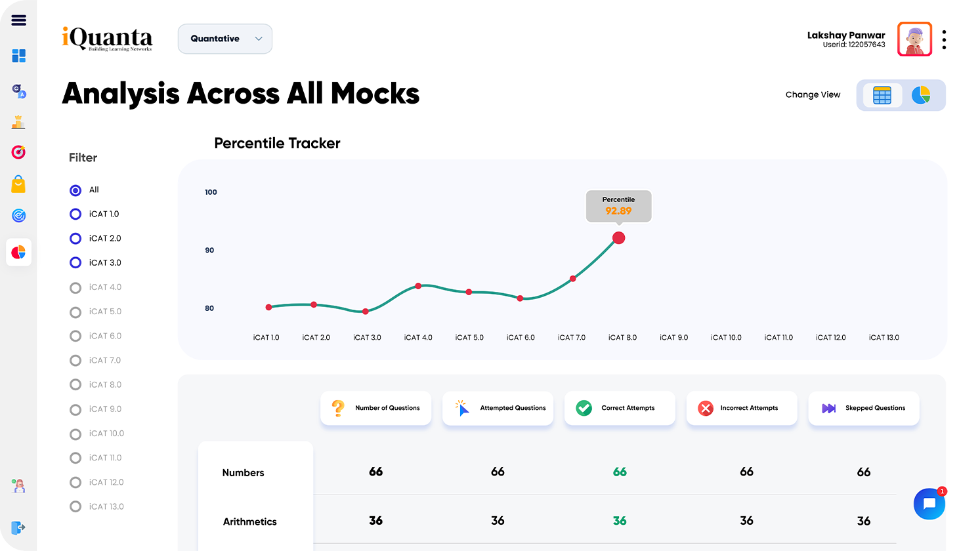This screenshot has width=980, height=551.
Task: Open the orange shopping bag store icon
Action: pyautogui.click(x=18, y=184)
